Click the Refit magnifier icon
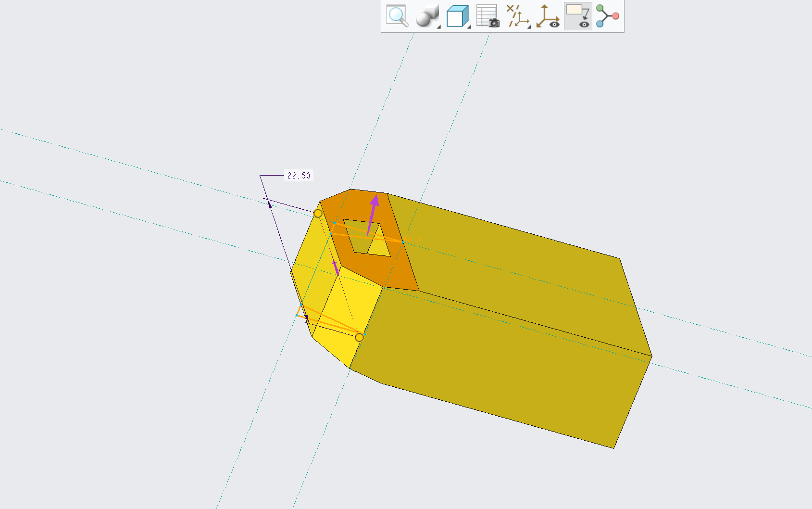Screen dimensions: 812x509 click(397, 16)
